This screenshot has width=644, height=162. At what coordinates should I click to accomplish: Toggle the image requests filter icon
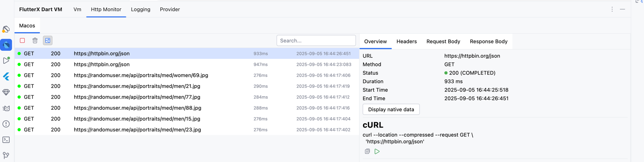48,40
